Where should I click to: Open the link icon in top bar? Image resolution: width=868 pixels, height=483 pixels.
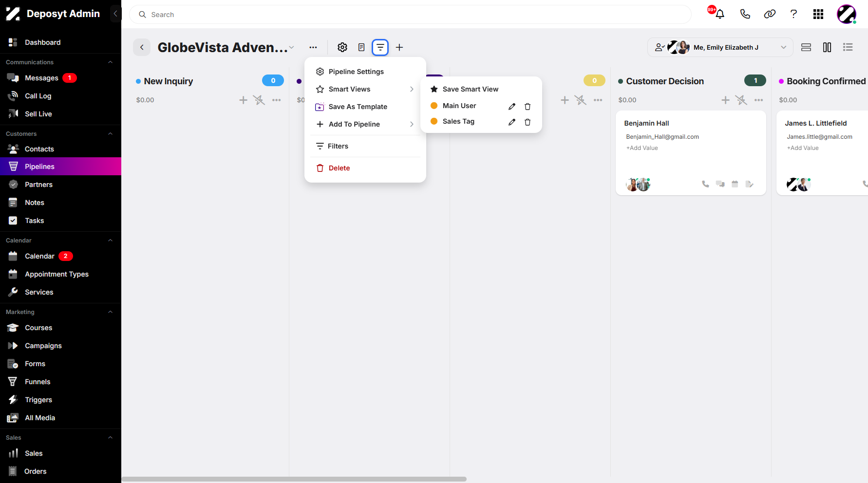coord(770,14)
